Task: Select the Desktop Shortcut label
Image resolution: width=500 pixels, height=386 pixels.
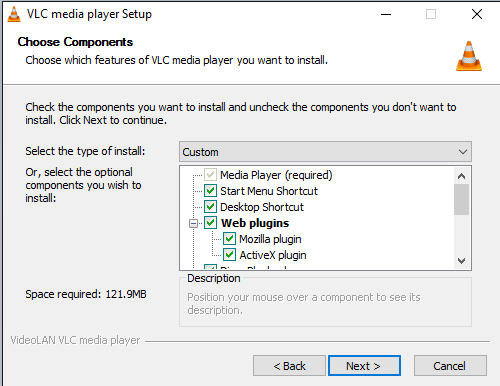Action: [262, 207]
